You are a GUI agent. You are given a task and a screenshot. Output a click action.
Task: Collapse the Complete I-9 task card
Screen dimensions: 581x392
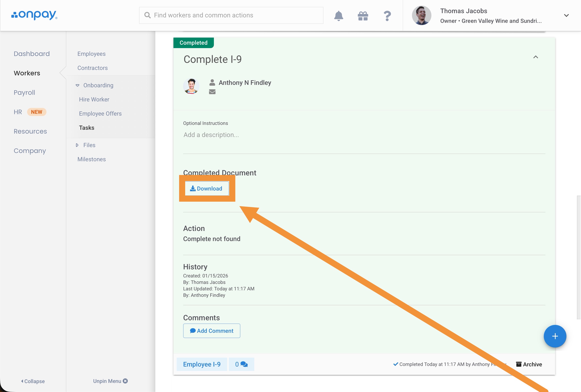[536, 57]
